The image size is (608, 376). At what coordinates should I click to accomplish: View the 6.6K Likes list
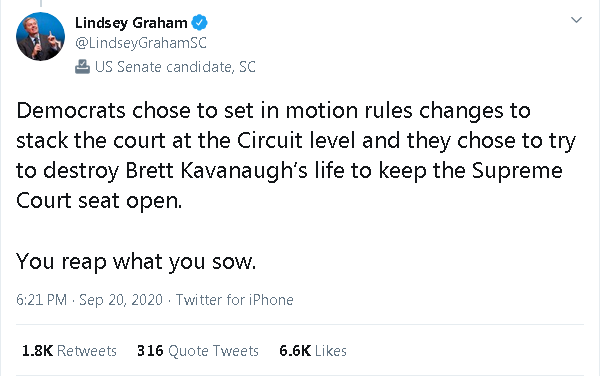(x=313, y=351)
